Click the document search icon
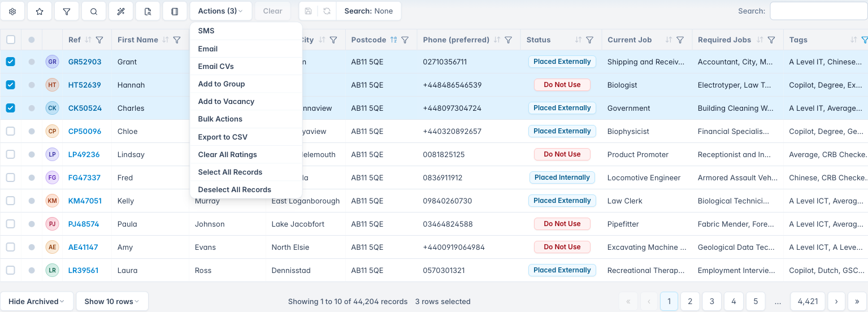 148,11
